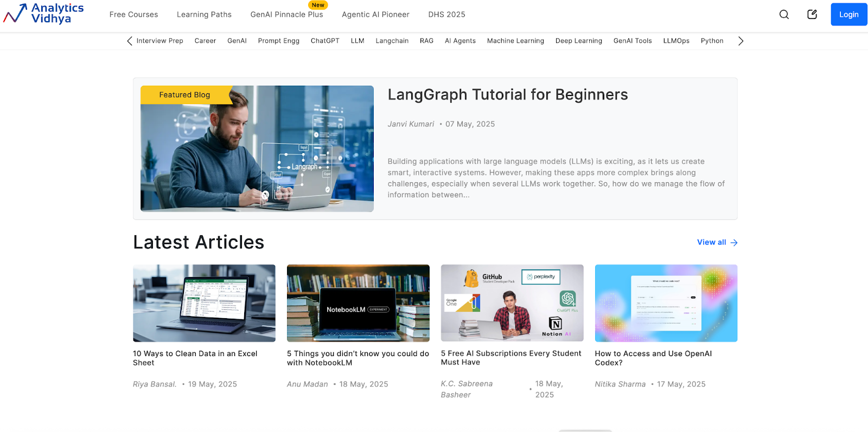
Task: Open the search magnifier icon
Action: (784, 15)
